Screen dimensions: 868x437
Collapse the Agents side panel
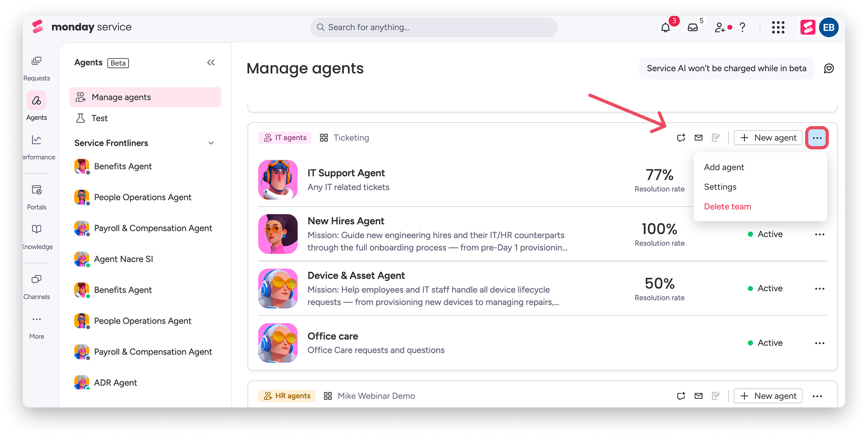211,62
